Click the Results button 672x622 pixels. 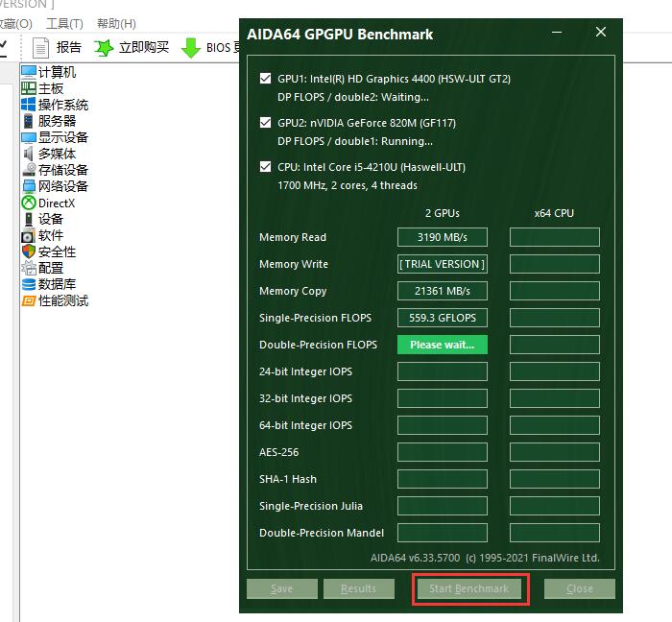tap(358, 588)
